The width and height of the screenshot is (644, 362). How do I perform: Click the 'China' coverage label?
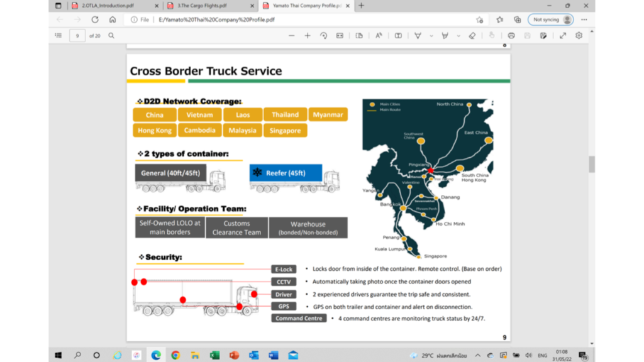(x=155, y=115)
